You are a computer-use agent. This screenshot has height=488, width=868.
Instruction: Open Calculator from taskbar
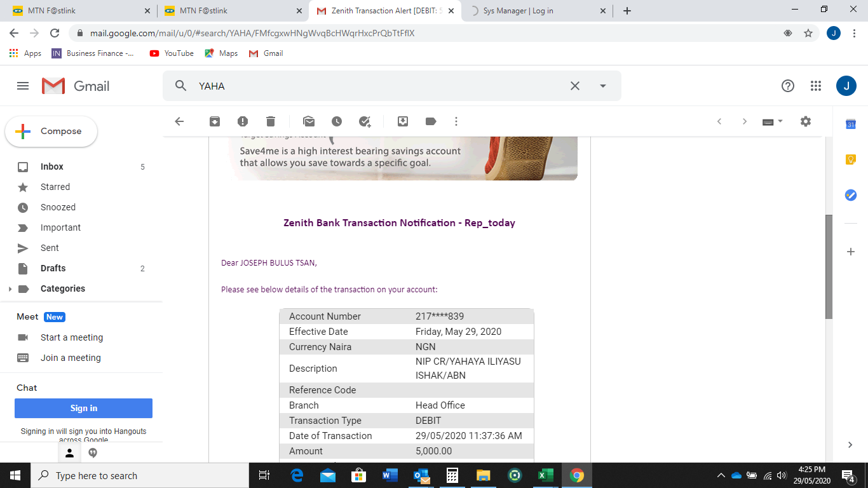(x=452, y=475)
